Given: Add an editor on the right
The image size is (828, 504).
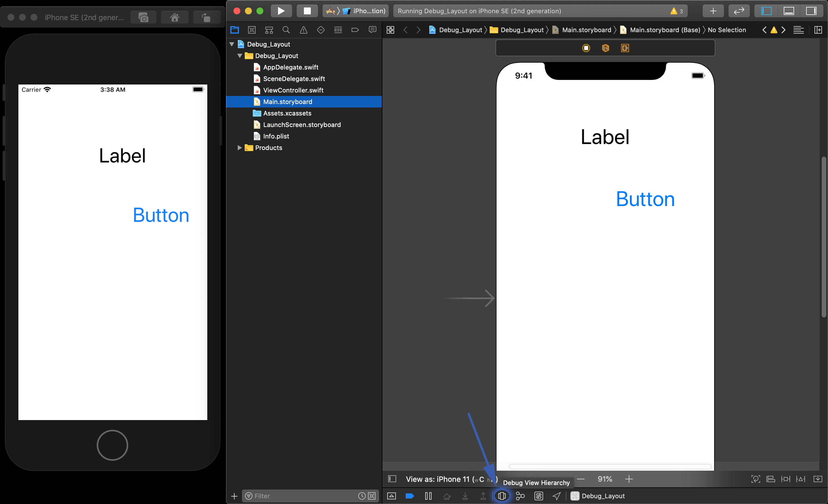Looking at the screenshot, I should point(818,30).
